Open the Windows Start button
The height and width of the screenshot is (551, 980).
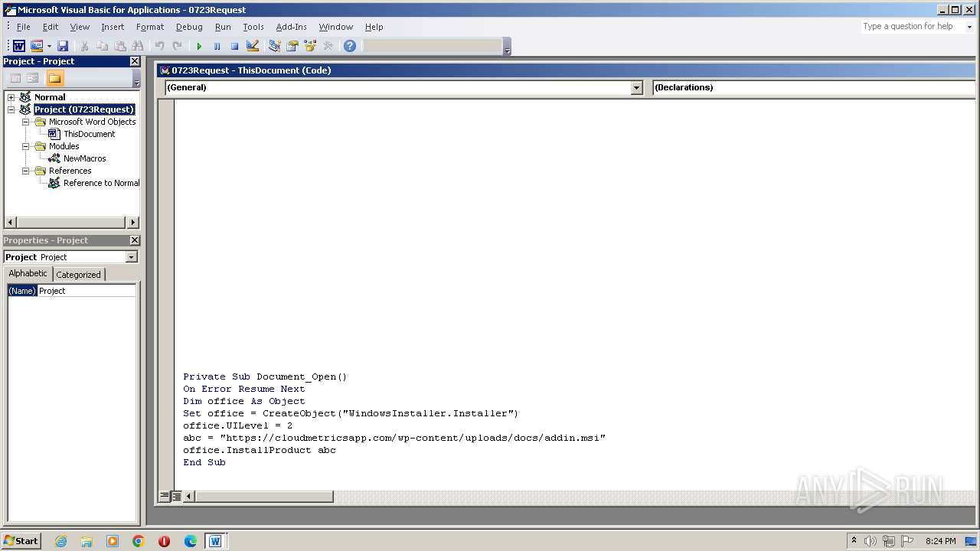click(21, 541)
